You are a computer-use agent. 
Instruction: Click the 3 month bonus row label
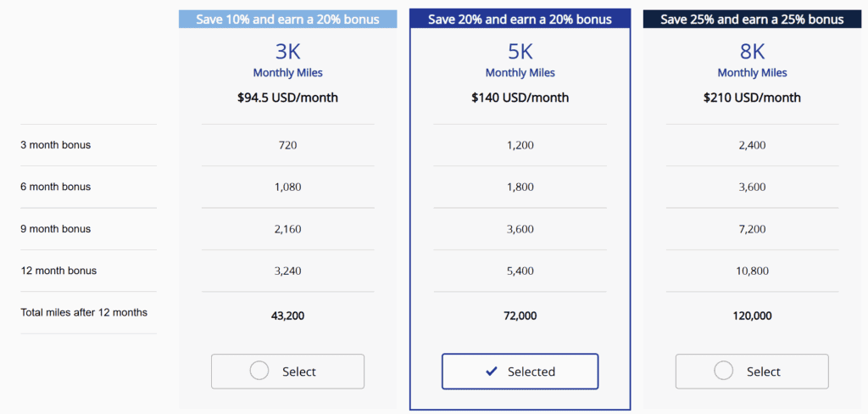[55, 145]
